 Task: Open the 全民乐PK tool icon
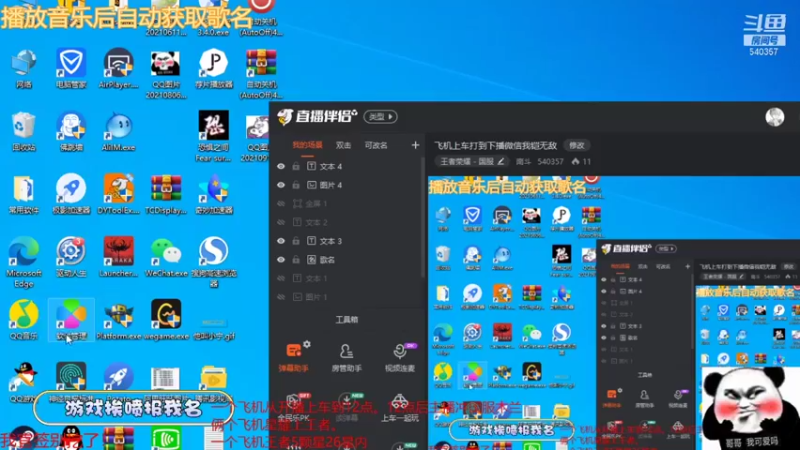(x=293, y=408)
